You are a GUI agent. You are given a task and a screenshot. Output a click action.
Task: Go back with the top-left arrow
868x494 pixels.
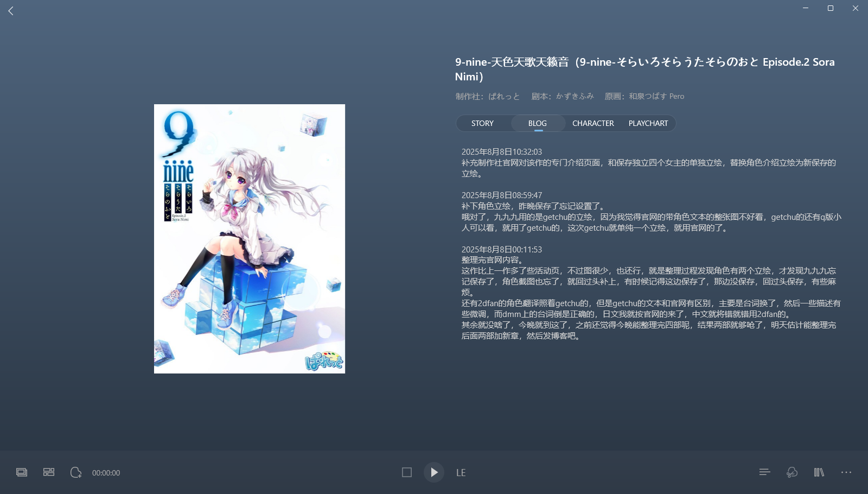click(x=11, y=11)
